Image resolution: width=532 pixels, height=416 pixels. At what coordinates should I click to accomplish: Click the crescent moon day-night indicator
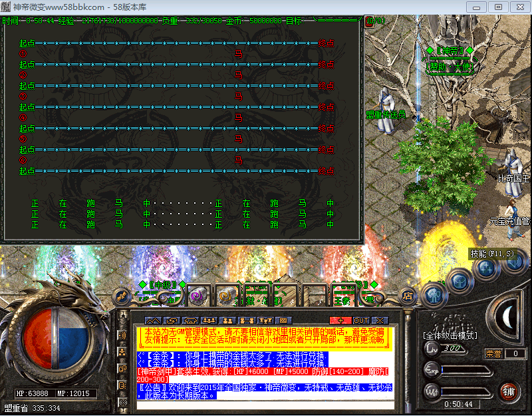[x=507, y=318]
